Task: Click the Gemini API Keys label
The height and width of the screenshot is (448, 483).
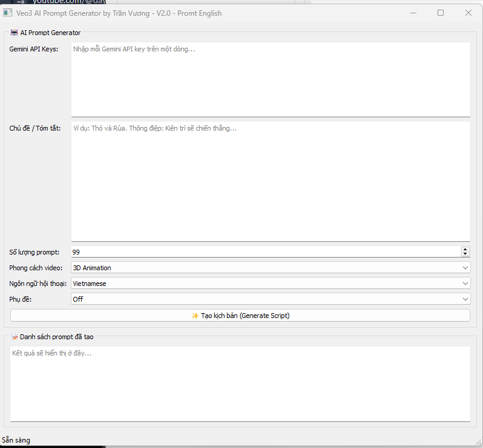Action: (x=34, y=49)
